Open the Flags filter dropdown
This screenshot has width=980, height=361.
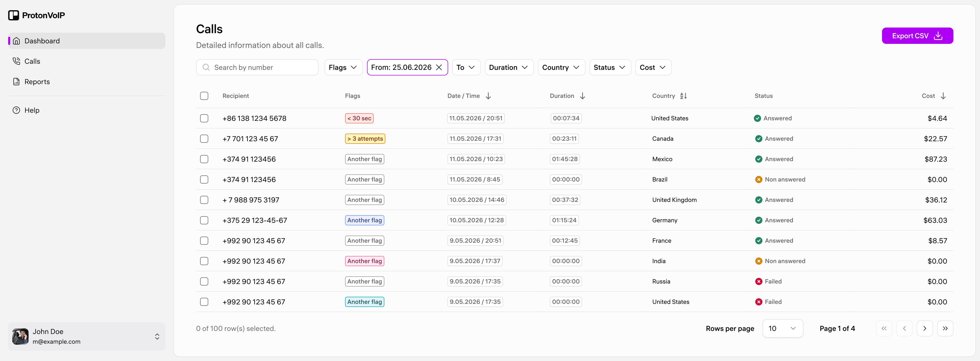[x=343, y=67]
